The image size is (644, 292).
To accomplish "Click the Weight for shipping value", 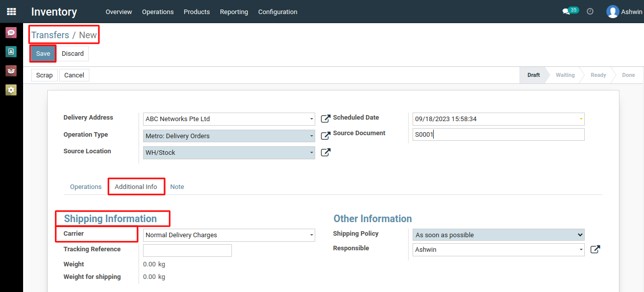I will pyautogui.click(x=154, y=277).
